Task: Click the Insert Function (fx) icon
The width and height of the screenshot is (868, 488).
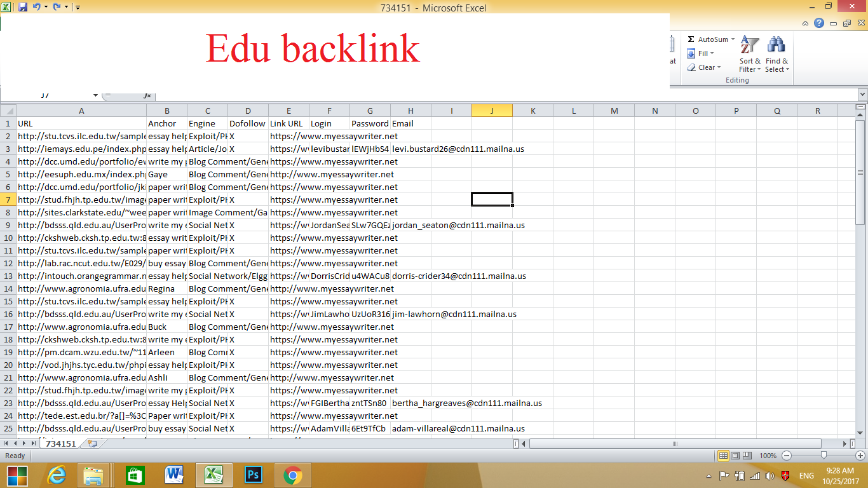Action: (148, 96)
